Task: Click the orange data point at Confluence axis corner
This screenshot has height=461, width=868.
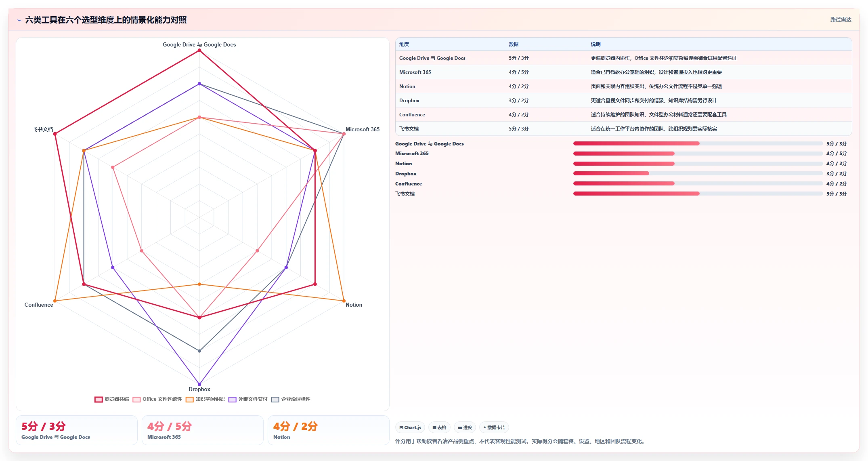Action: 55,301
